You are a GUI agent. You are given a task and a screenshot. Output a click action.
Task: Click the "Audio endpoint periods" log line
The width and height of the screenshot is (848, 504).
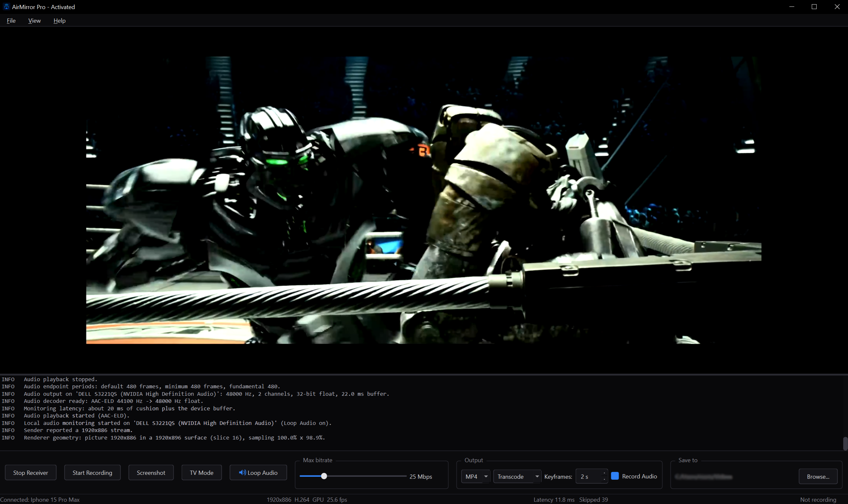pos(152,386)
